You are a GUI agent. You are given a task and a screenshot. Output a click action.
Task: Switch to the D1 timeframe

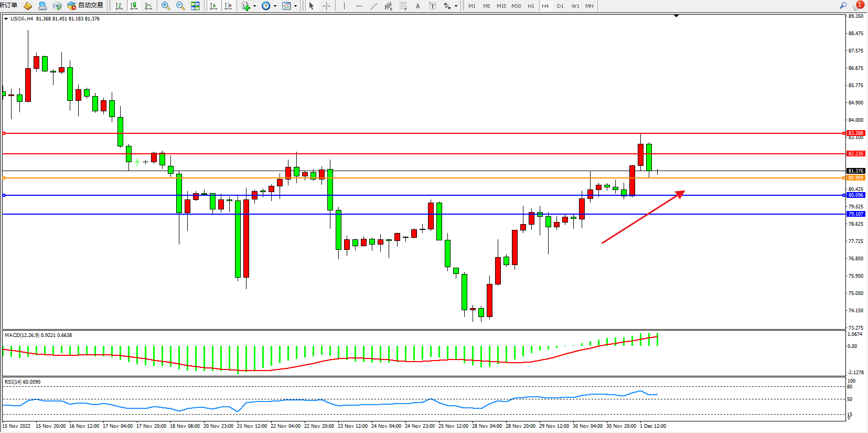point(560,6)
